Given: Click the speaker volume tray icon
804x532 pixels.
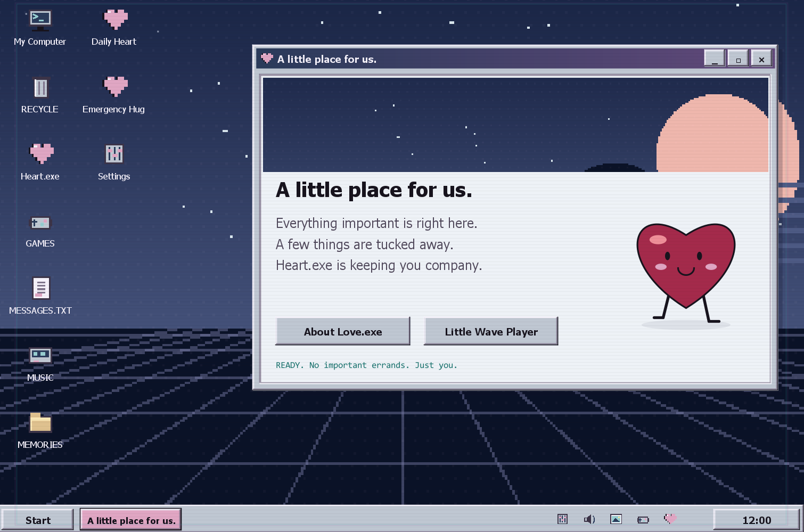Looking at the screenshot, I should coord(589,519).
